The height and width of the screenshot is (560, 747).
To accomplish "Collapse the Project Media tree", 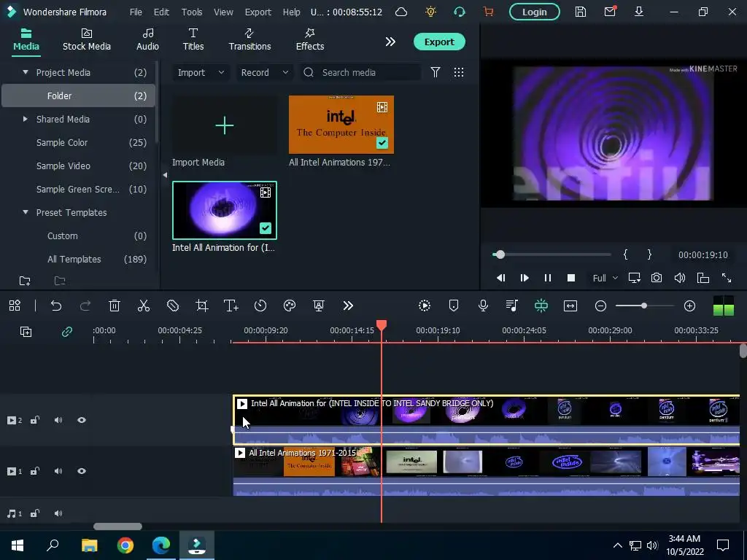I will point(26,72).
